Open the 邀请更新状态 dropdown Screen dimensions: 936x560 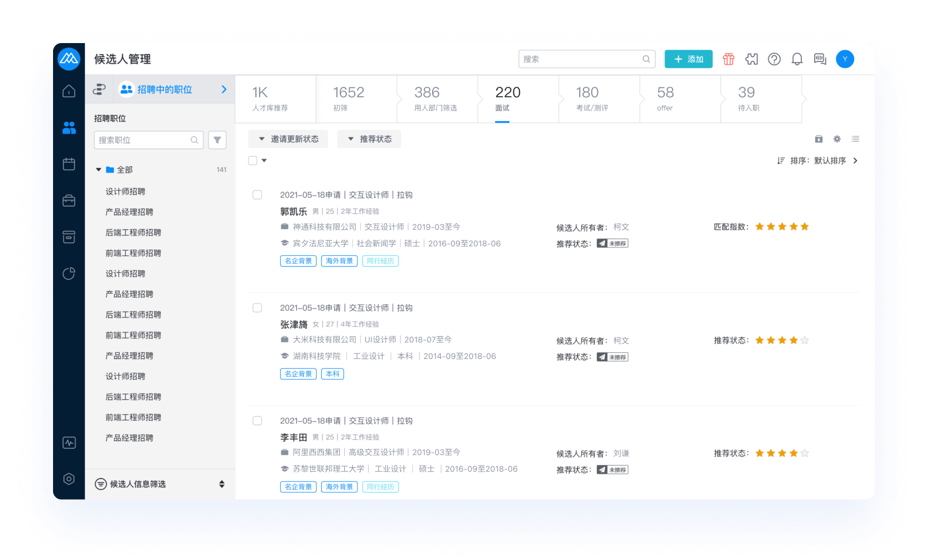click(288, 139)
